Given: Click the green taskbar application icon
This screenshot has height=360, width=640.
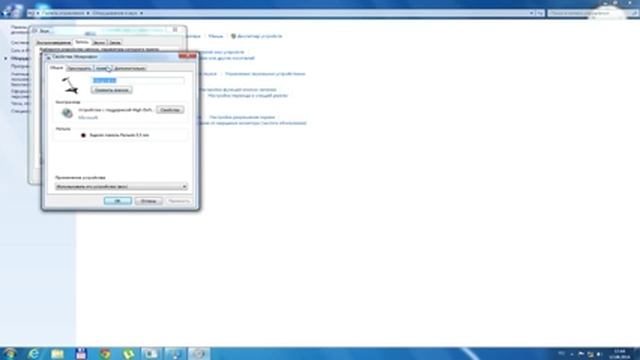Looking at the screenshot, I should pyautogui.click(x=128, y=353).
